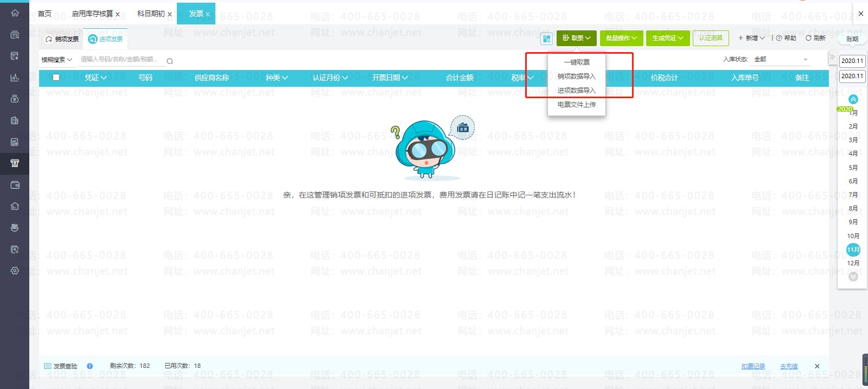Expand the 取票 dropdown button
Viewport: 868px width, 389px height.
(x=577, y=38)
